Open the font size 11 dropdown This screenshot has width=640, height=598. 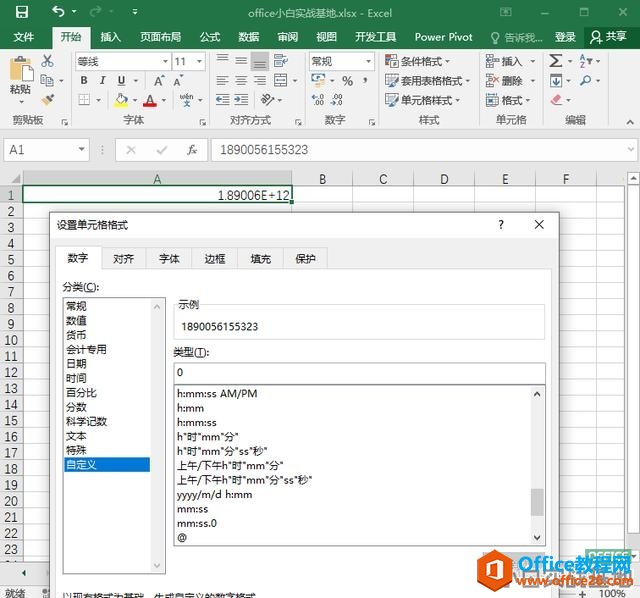tap(199, 61)
